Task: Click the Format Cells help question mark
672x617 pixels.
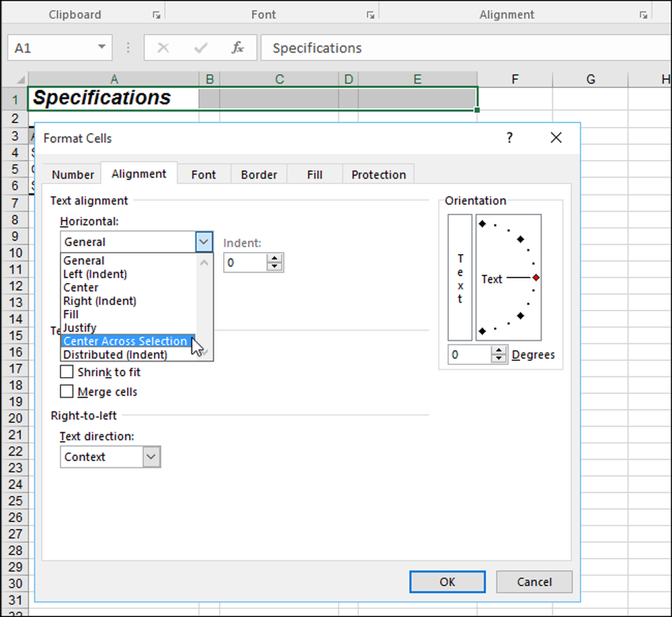Action: coord(509,138)
